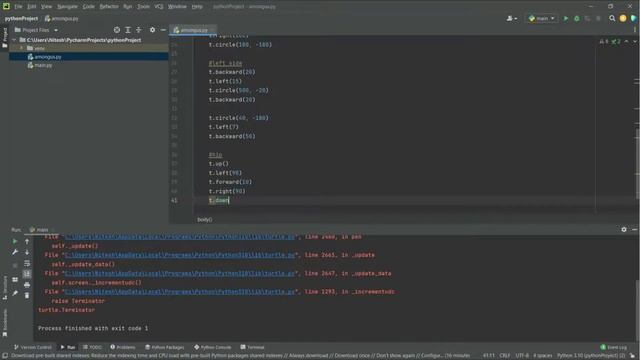The image size is (640, 360).
Task: Go to previous highlighted error arrow
Action: pyautogui.click(x=627, y=41)
